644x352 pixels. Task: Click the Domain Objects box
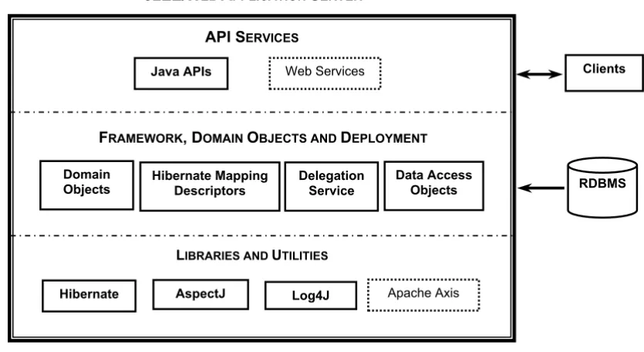tap(86, 185)
